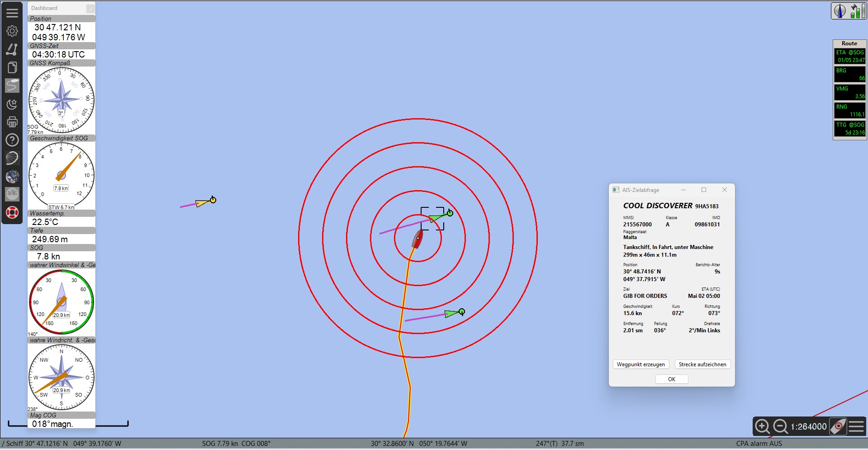This screenshot has height=450, width=868.
Task: Toggle the Dashboard gauge plugin icon
Action: 12,194
